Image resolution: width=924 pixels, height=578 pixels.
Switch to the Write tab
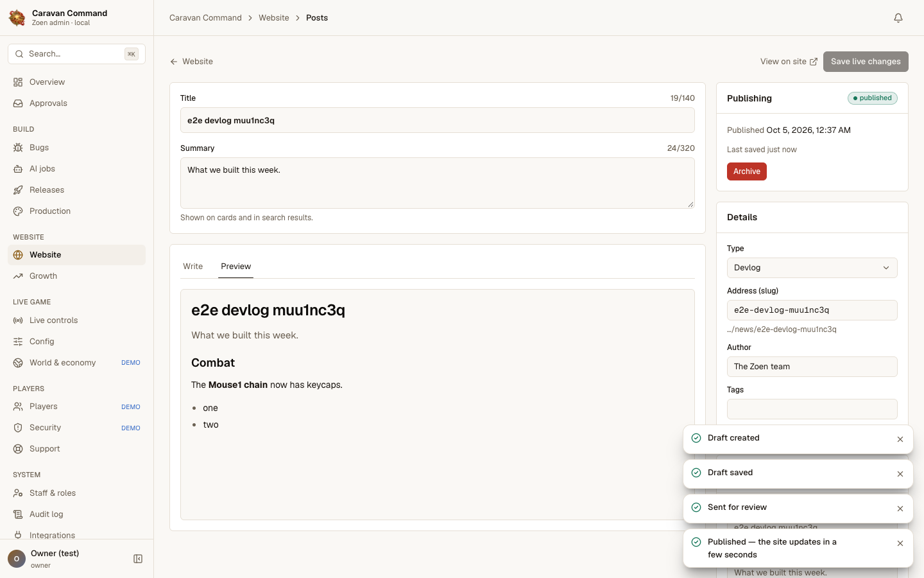(x=193, y=267)
